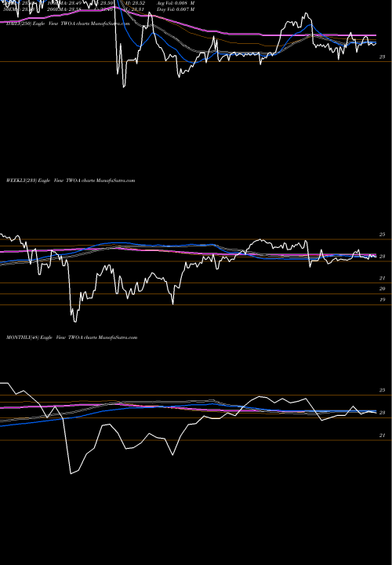Click the L: 23.31 low value

pos(136,9)
